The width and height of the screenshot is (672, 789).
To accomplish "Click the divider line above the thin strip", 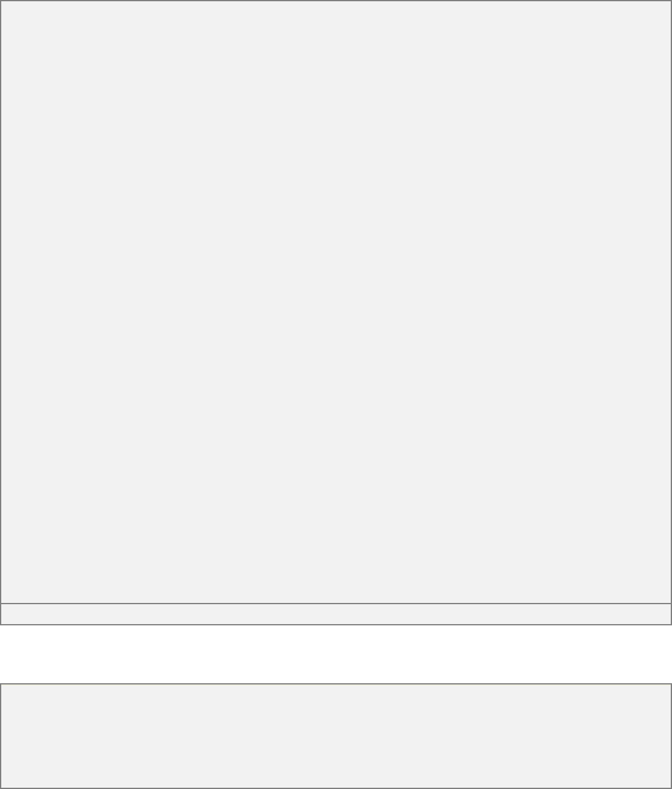I will point(336,604).
